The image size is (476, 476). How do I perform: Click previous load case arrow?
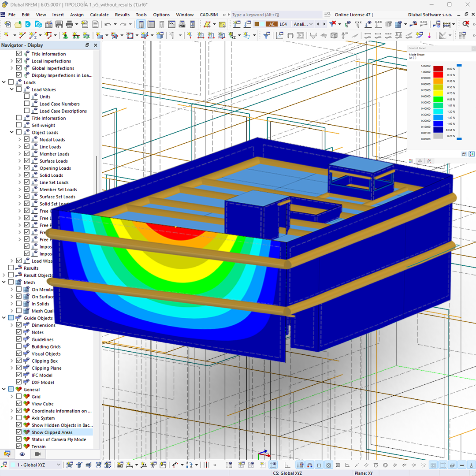pos(318,24)
